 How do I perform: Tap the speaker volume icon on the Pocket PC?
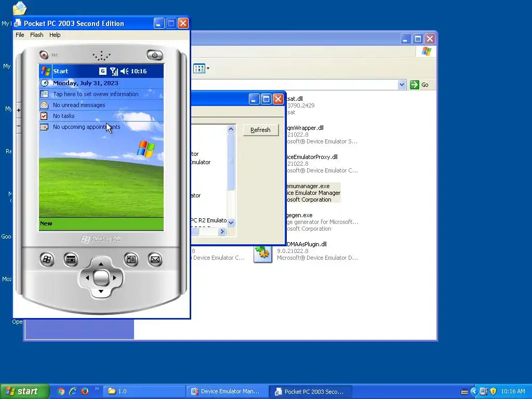pyautogui.click(x=125, y=71)
